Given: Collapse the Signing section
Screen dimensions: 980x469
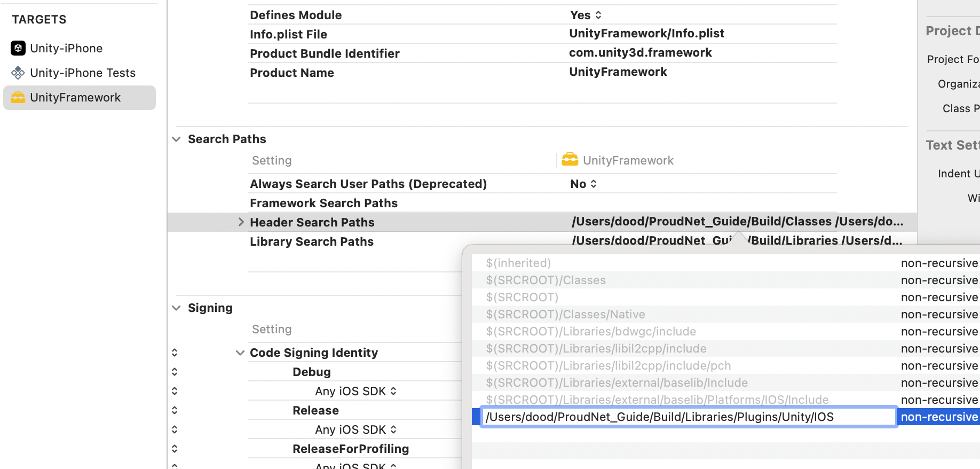Looking at the screenshot, I should click(177, 308).
